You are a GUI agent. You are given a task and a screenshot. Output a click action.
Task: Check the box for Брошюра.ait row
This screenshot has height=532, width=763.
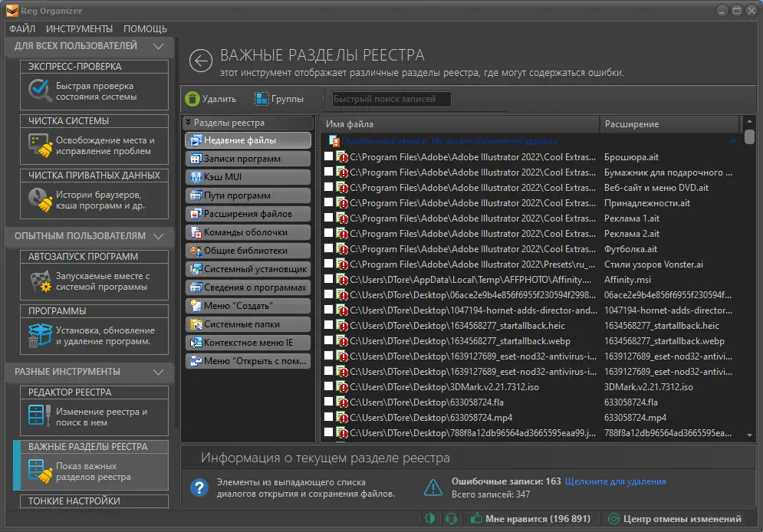[329, 156]
